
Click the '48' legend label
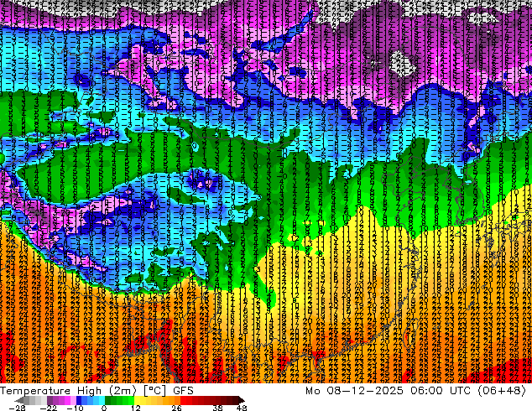pyautogui.click(x=242, y=408)
